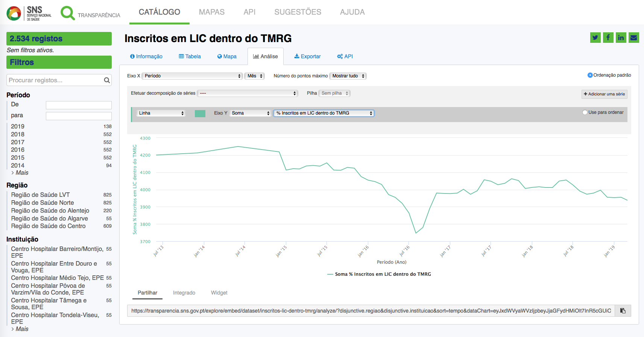Viewport: 644px width, 337px height.
Task: Filter by Centro Hospitalar Tondela-Viseu, EPE
Action: coord(61,319)
